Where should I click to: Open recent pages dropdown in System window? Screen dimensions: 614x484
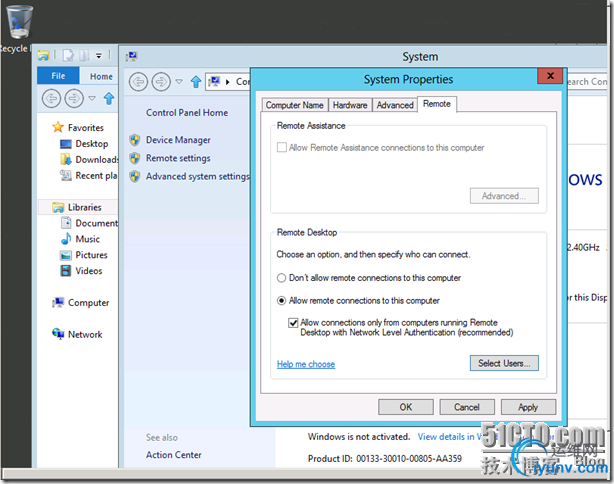[179, 82]
